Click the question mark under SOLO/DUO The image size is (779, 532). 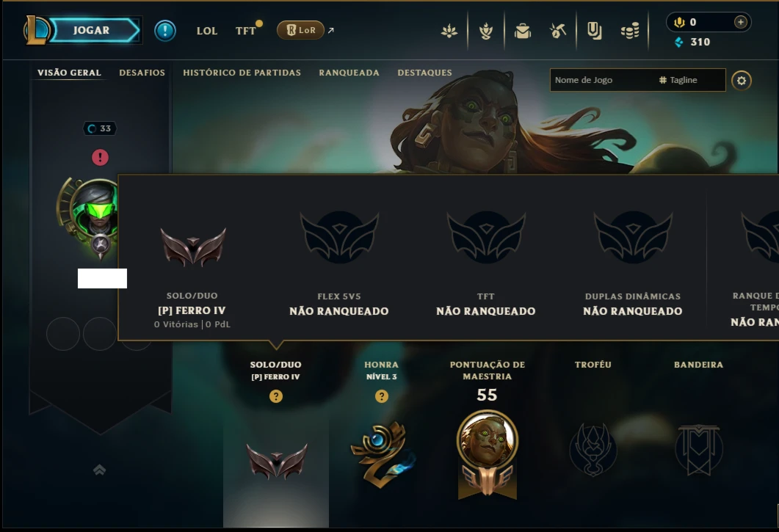[276, 396]
